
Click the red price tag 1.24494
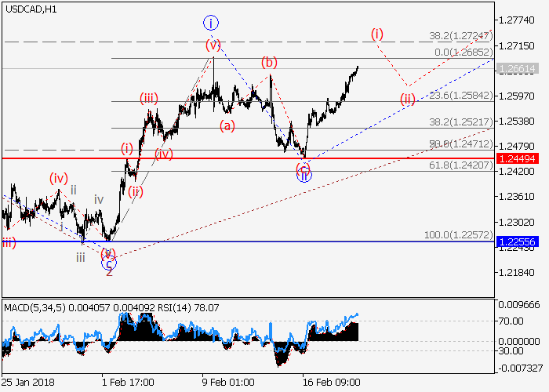[x=517, y=158]
